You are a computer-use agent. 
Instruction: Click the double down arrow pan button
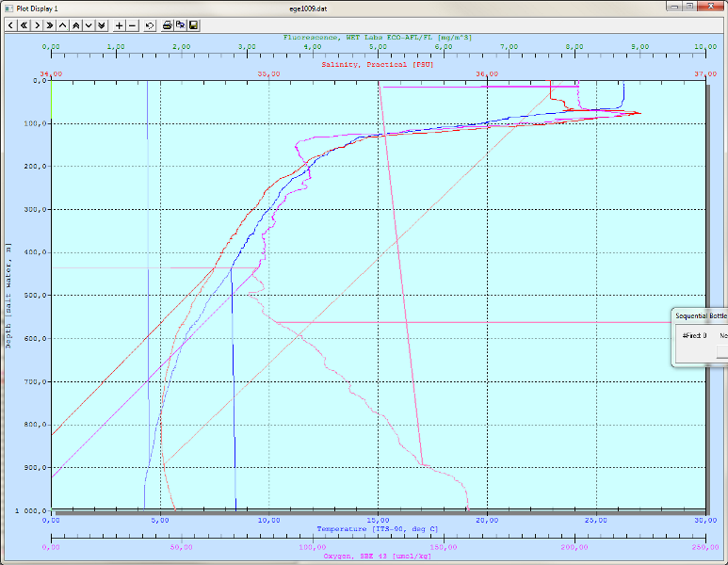(x=102, y=25)
